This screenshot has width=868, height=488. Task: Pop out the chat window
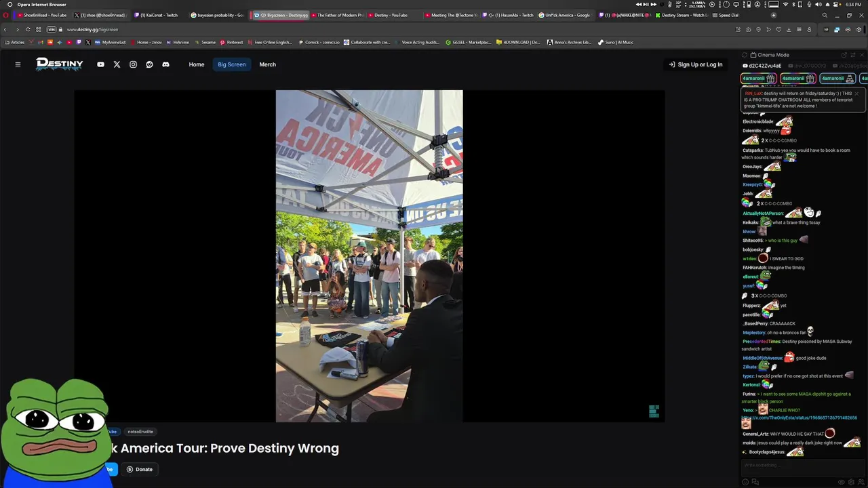click(844, 55)
